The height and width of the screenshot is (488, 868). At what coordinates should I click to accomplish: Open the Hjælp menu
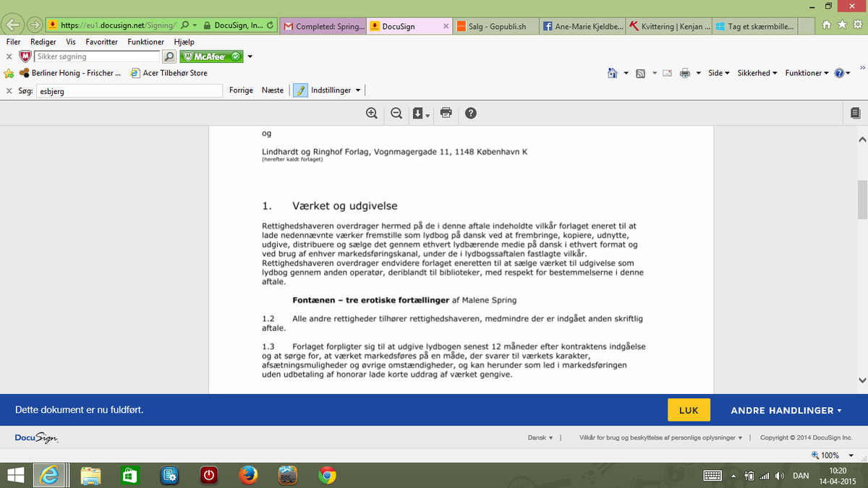click(184, 42)
